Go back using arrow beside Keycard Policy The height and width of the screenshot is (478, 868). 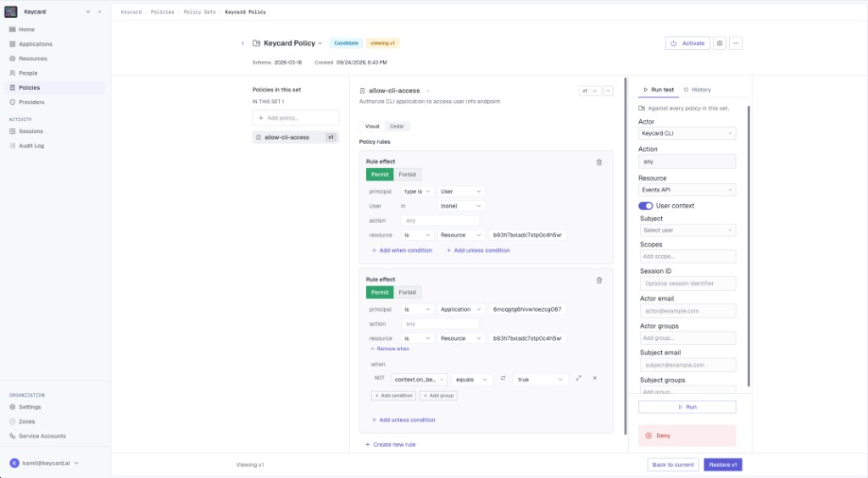tap(242, 43)
